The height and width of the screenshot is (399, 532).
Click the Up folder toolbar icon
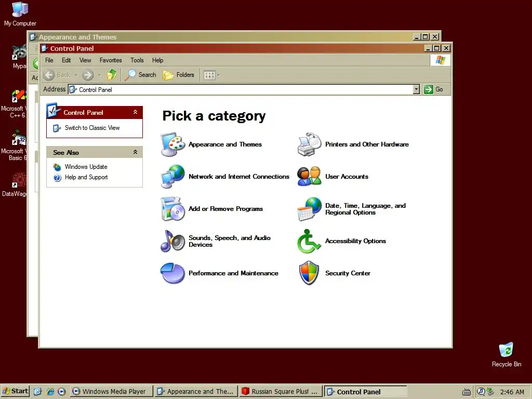112,75
